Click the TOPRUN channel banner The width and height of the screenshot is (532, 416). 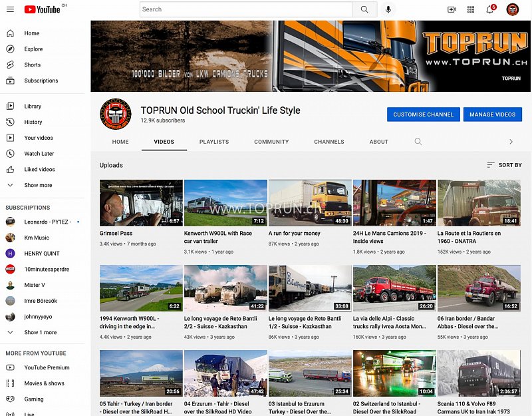311,56
